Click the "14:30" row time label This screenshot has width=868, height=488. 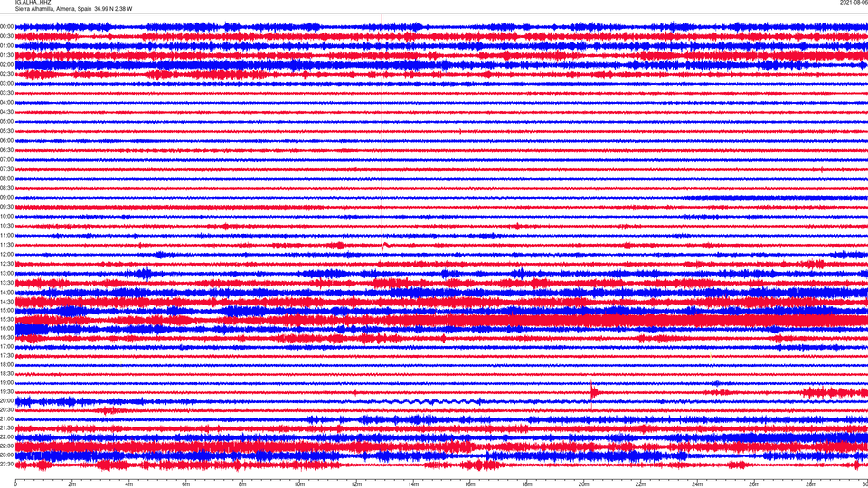click(6, 302)
